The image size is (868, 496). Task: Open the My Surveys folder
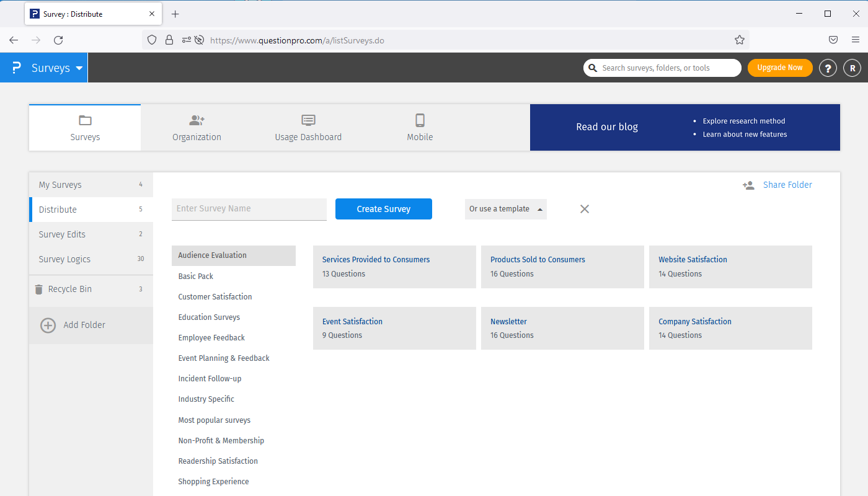60,185
